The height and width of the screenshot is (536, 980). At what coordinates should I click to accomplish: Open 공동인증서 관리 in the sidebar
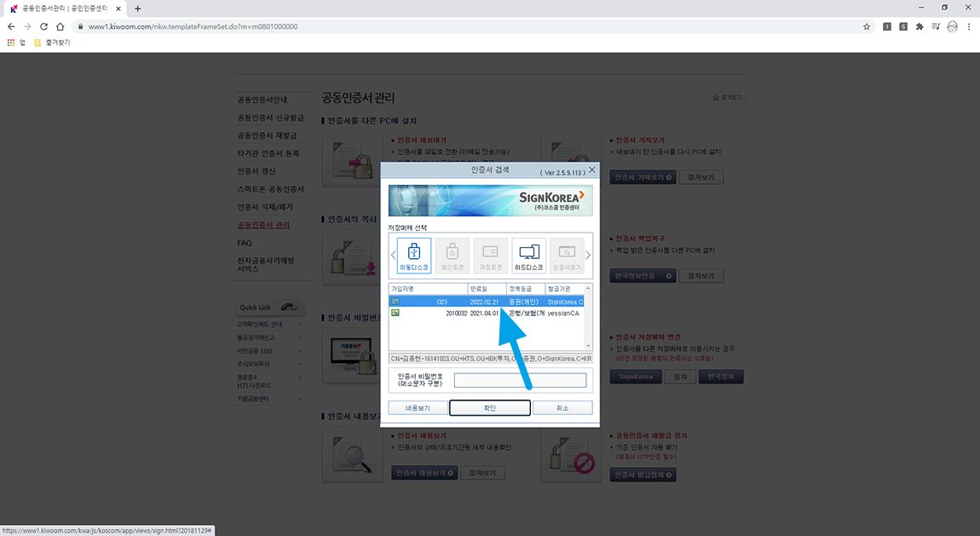(x=263, y=225)
